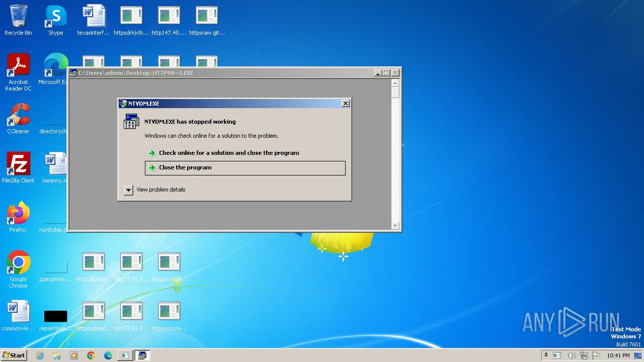Minimize the HTTPS~1.EXE console window
This screenshot has width=644, height=362.
378,73
